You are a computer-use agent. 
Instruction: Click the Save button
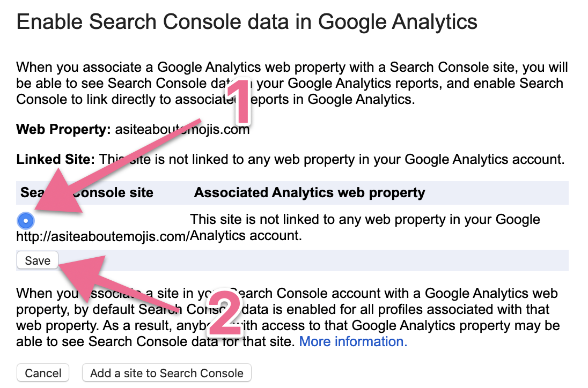coord(38,260)
